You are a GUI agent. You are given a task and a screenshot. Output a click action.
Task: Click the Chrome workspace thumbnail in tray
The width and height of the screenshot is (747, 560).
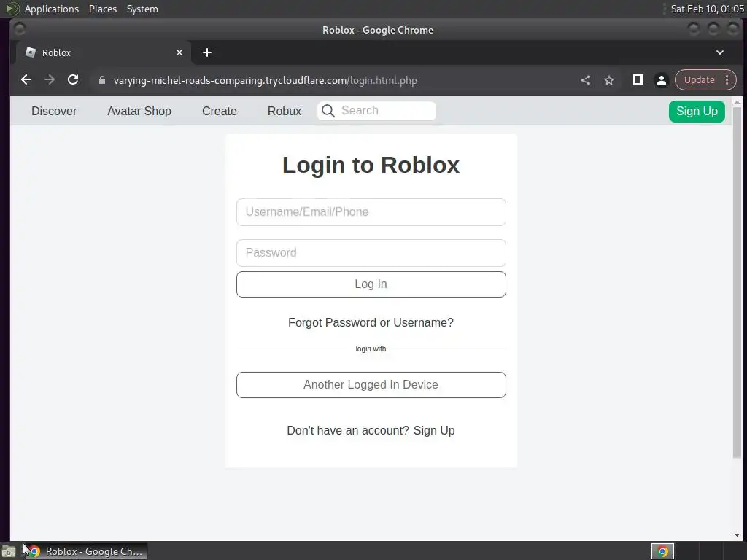point(662,551)
